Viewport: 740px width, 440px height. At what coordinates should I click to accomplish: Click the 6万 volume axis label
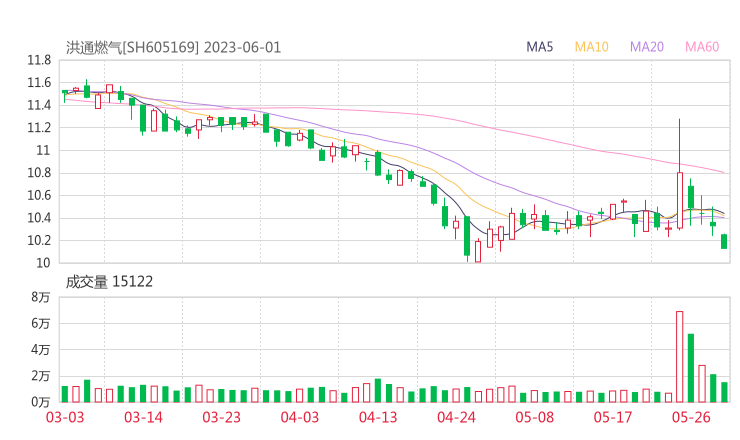41,324
